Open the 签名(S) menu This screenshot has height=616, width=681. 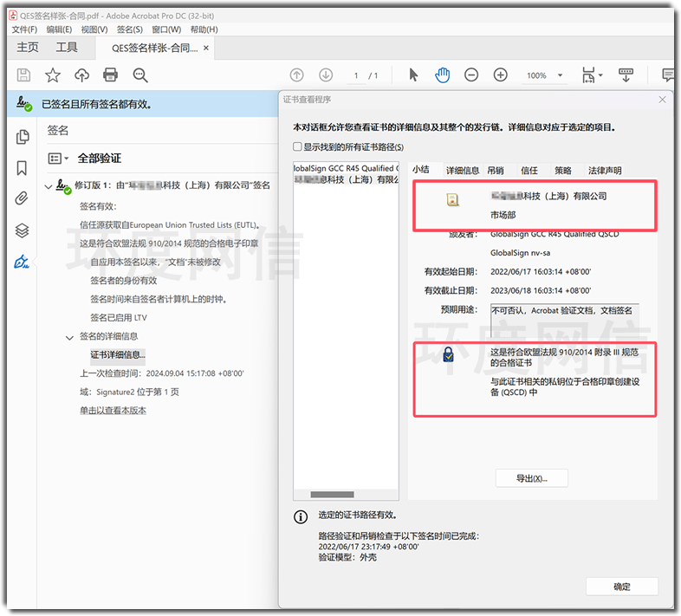[x=130, y=29]
